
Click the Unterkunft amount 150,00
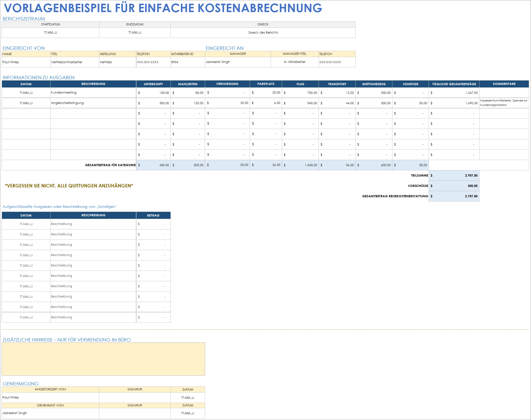[153, 93]
